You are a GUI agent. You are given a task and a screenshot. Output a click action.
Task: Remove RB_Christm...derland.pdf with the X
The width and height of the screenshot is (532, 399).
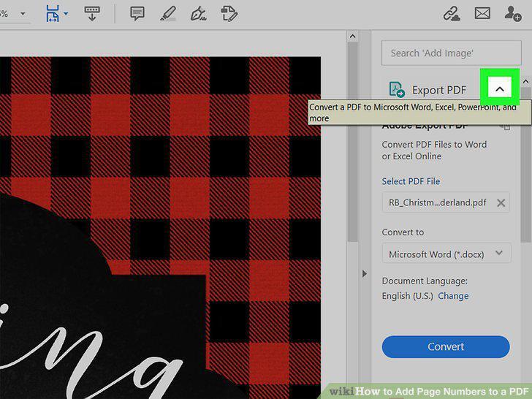tap(501, 203)
